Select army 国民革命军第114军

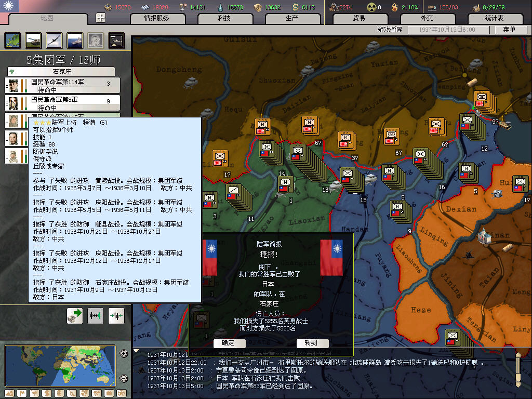62,85
